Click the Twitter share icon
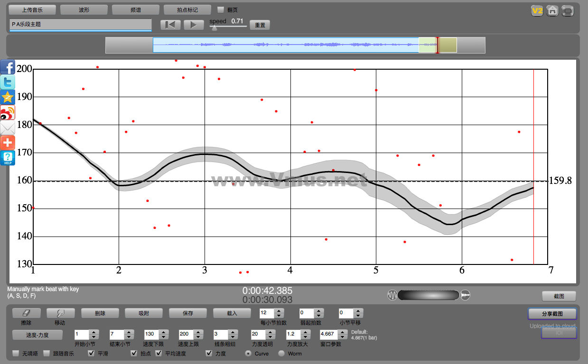 click(8, 82)
